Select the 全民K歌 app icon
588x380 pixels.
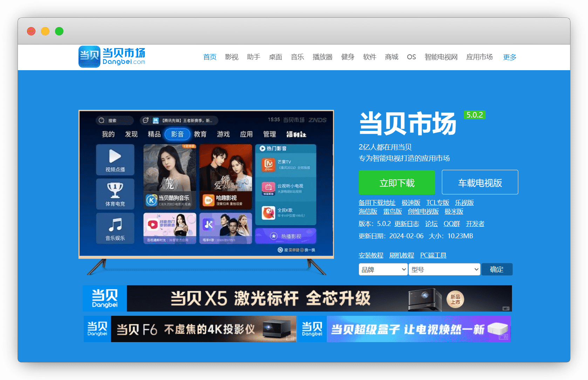[x=268, y=213]
